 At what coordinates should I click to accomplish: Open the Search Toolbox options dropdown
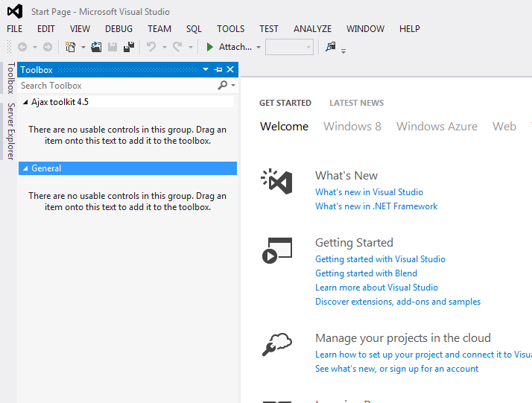pyautogui.click(x=233, y=86)
